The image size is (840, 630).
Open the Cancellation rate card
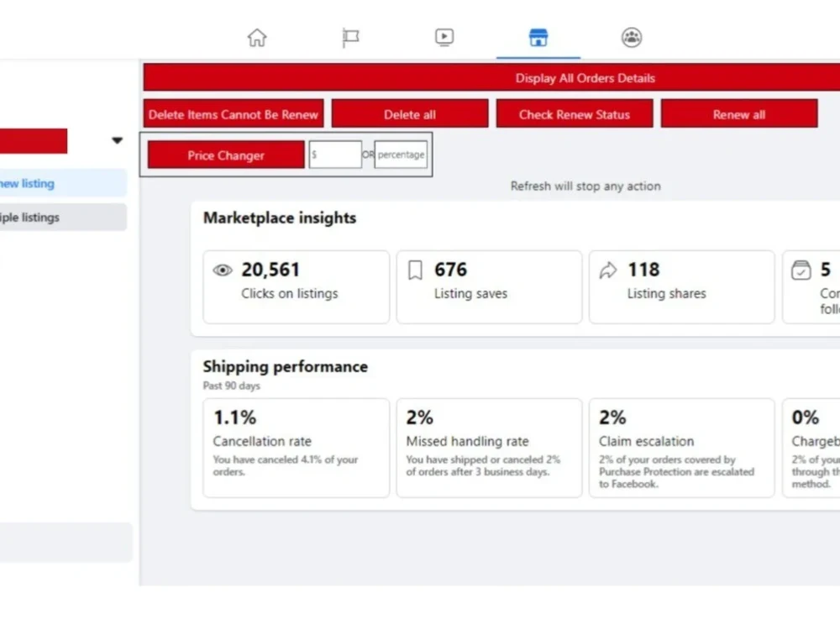pyautogui.click(x=297, y=448)
